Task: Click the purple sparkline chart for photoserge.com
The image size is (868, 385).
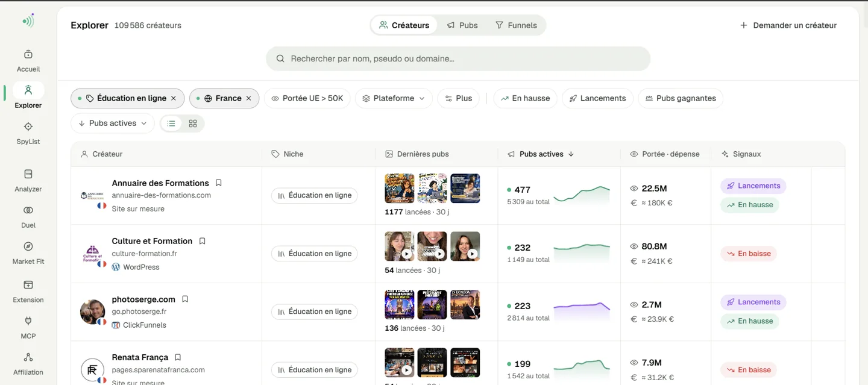Action: pos(582,311)
